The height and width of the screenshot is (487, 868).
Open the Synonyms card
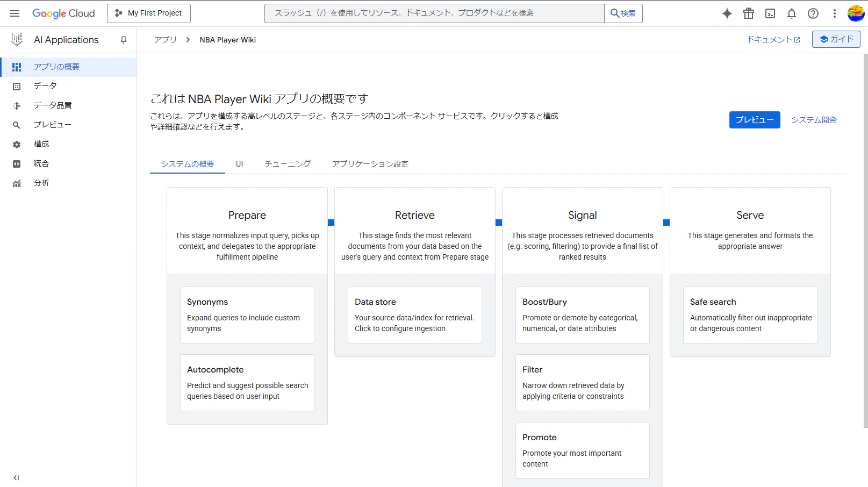coord(247,315)
